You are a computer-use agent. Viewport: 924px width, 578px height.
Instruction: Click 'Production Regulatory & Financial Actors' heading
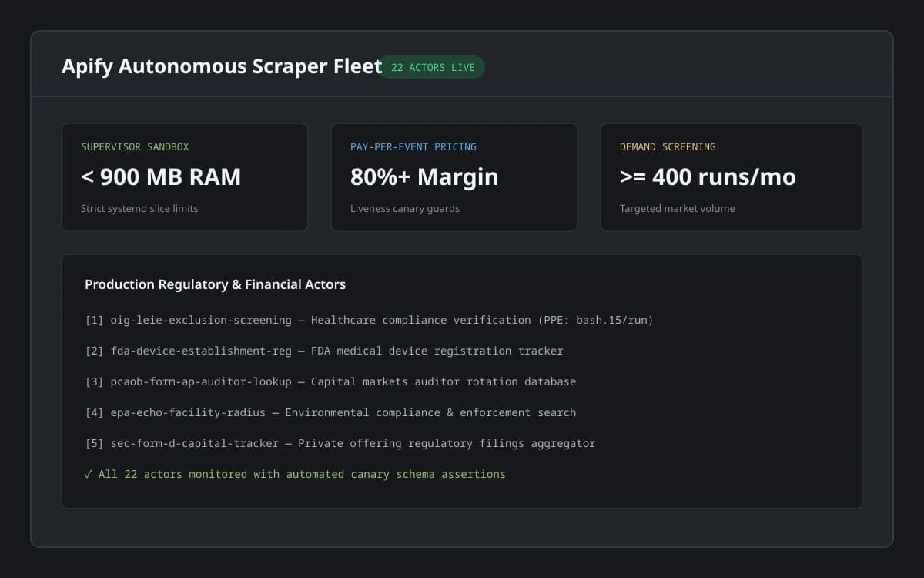(x=215, y=284)
